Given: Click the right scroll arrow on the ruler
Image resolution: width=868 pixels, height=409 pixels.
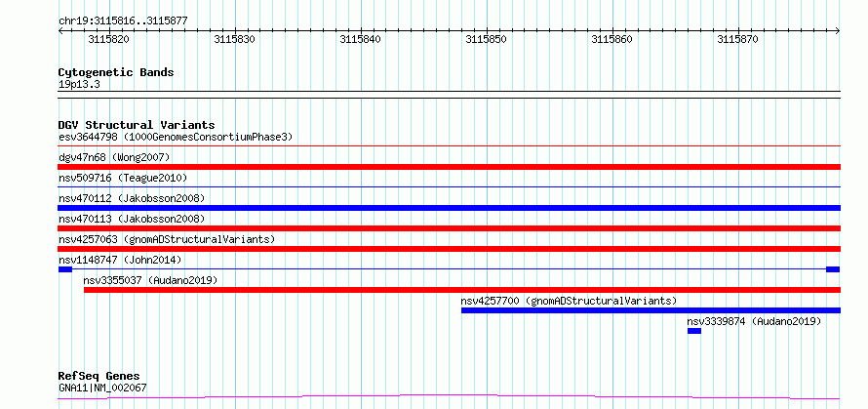Looking at the screenshot, I should pos(838,30).
